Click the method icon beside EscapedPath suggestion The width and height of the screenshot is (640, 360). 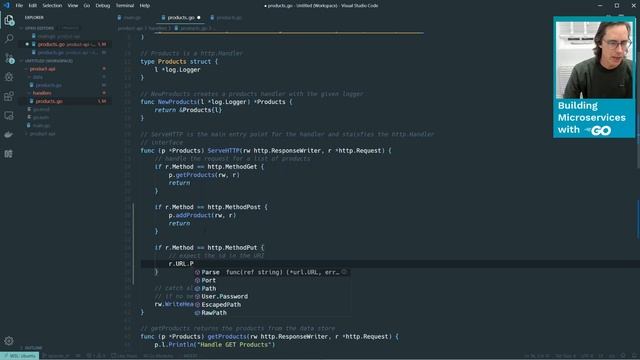197,304
